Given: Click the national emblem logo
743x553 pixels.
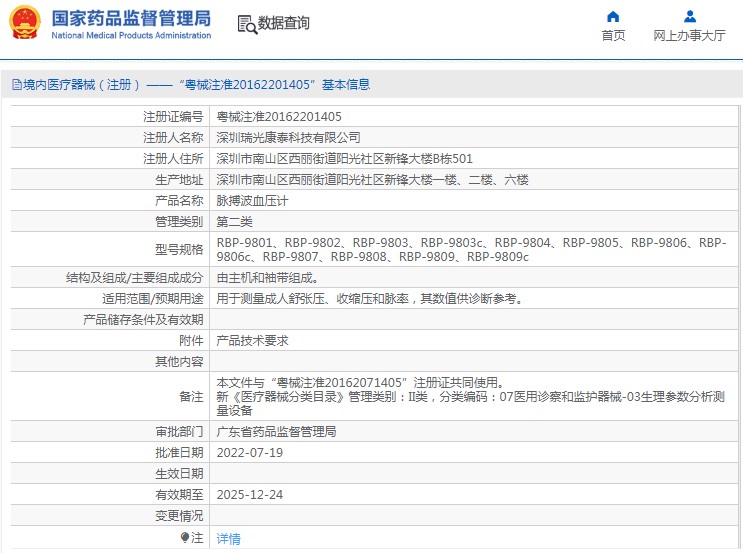Looking at the screenshot, I should pos(25,22).
